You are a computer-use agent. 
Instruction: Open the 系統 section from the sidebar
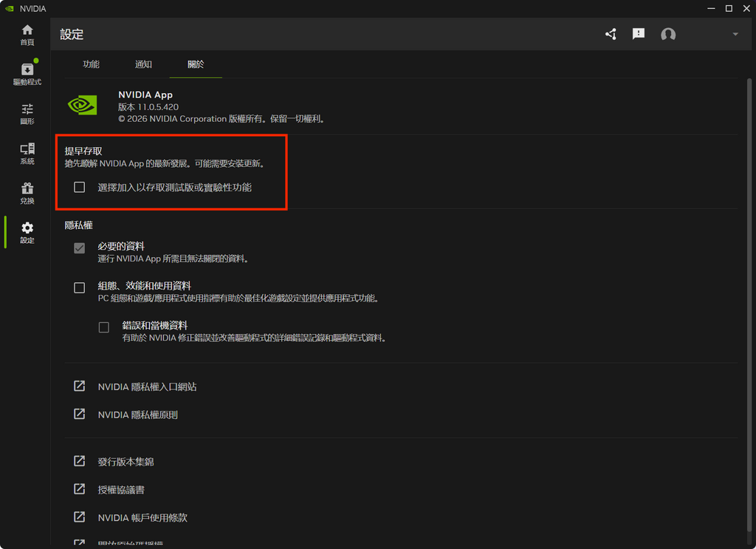pyautogui.click(x=27, y=154)
